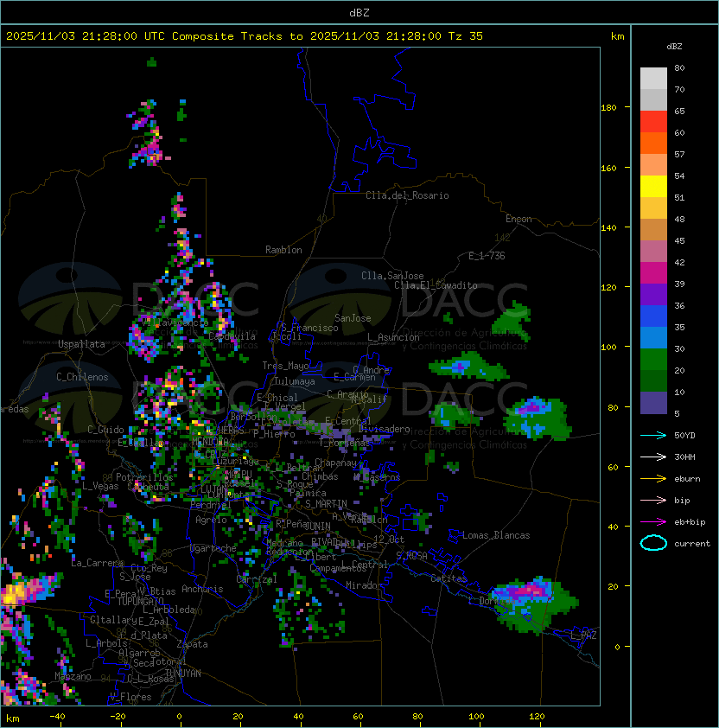The image size is (719, 728).
Task: Click the Uspallata label on the map
Action: coord(81,344)
